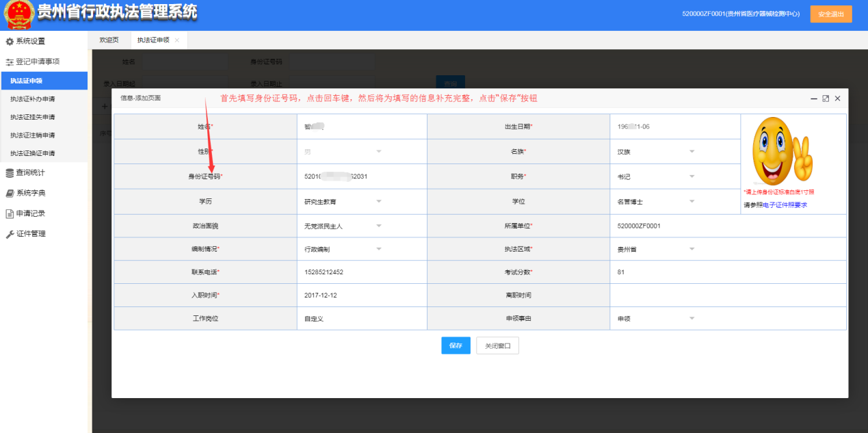The height and width of the screenshot is (433, 868).
Task: Click the national emblem logo
Action: click(19, 15)
